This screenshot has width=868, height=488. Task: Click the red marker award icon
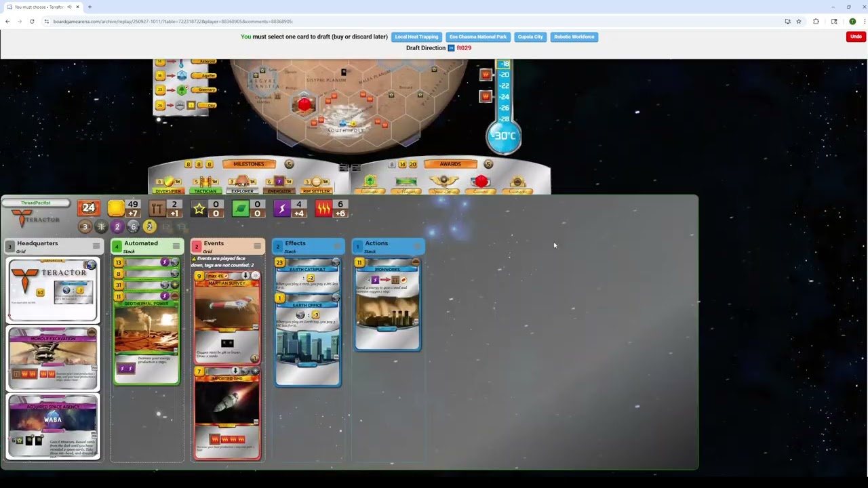click(481, 182)
